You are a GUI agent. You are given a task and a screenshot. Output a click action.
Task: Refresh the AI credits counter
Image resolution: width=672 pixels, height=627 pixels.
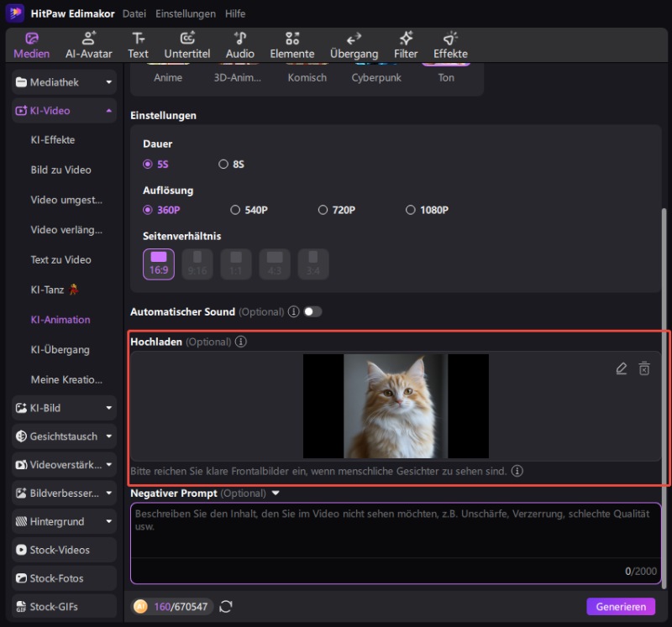point(225,606)
